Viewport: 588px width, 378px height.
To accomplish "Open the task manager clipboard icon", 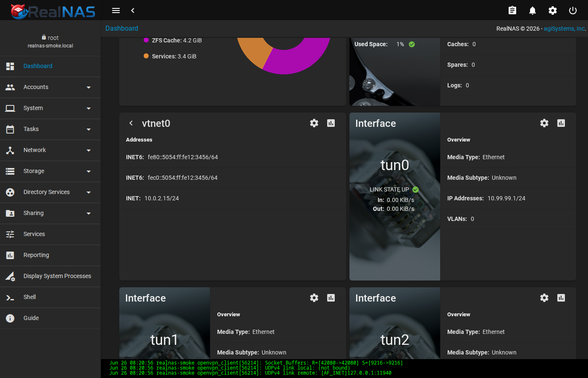I will (512, 10).
